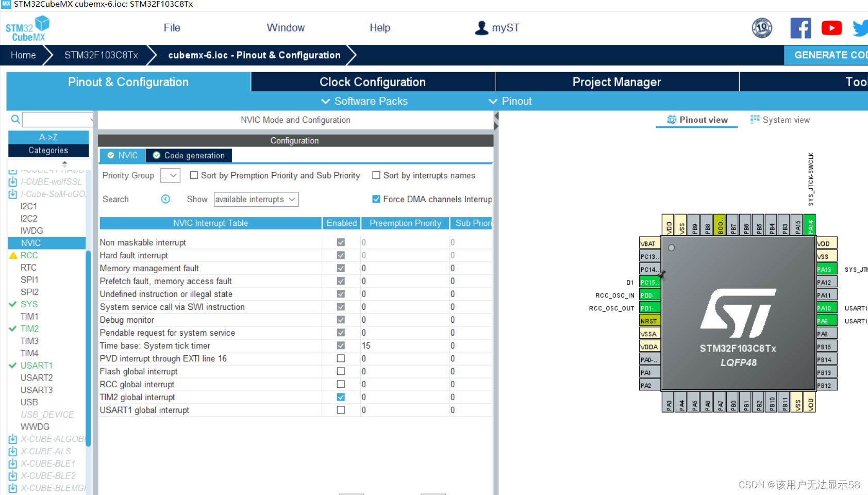Viewport: 868px width, 495px height.
Task: Collapse the category list arrow under Categories
Action: 64,163
